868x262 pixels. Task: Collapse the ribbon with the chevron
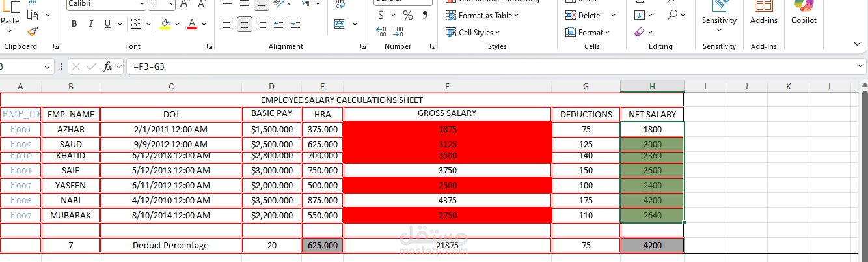coord(857,44)
